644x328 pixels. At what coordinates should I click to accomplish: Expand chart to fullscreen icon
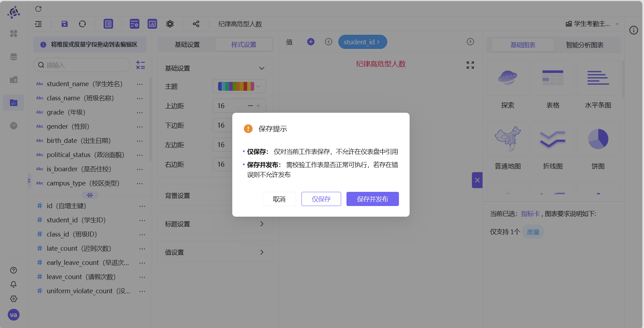click(470, 65)
